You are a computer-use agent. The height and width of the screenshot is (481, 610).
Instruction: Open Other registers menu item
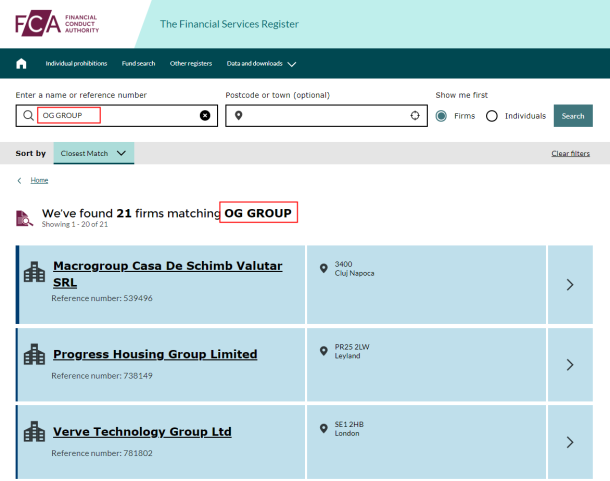pos(191,63)
